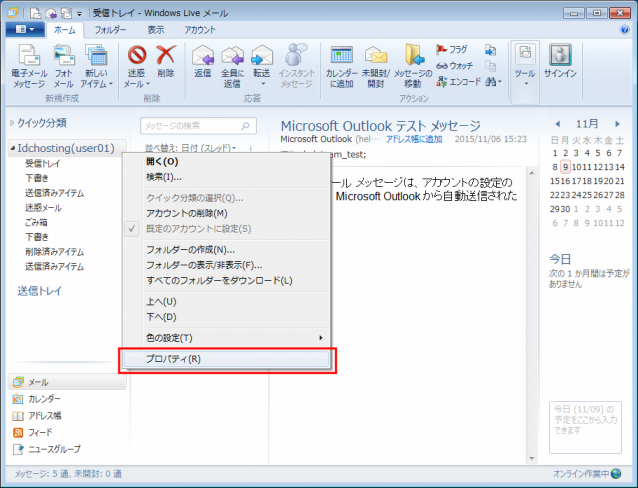Create a new 電子メール メッセージ
The width and height of the screenshot is (638, 488).
click(29, 67)
